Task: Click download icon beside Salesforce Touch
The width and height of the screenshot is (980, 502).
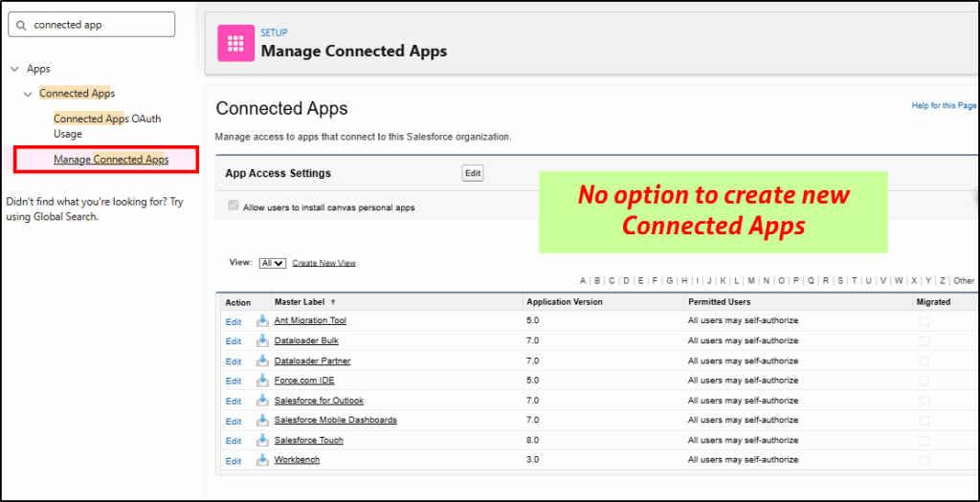Action: (x=262, y=441)
